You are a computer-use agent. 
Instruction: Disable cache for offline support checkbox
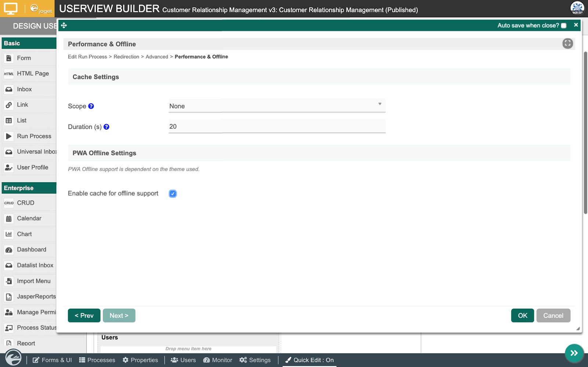173,194
